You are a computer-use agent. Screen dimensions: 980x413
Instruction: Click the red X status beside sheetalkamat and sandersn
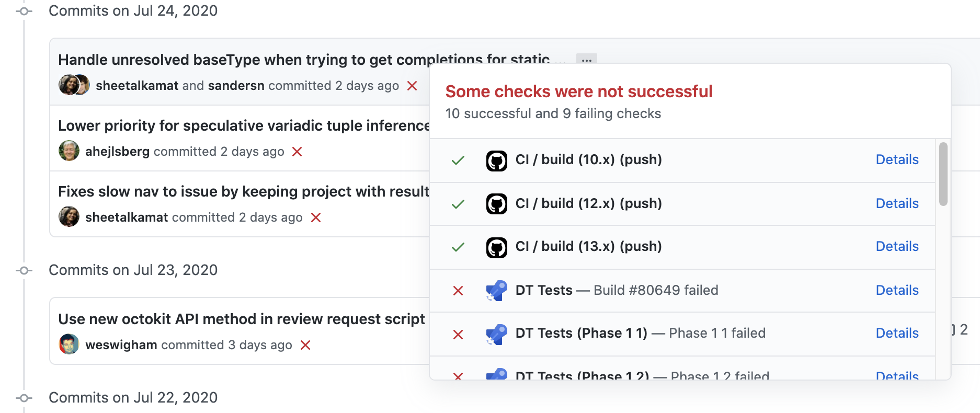[412, 86]
